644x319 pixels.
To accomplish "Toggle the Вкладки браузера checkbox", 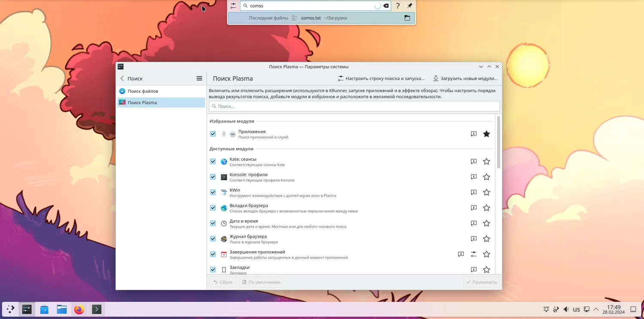I will tap(213, 208).
